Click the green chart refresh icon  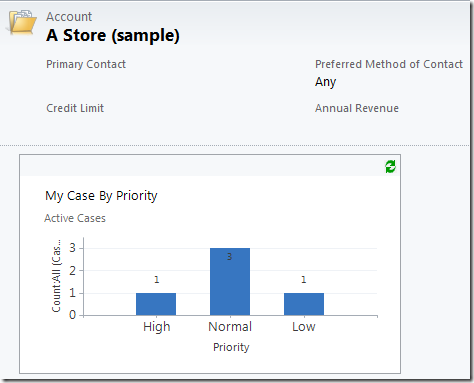(x=390, y=166)
